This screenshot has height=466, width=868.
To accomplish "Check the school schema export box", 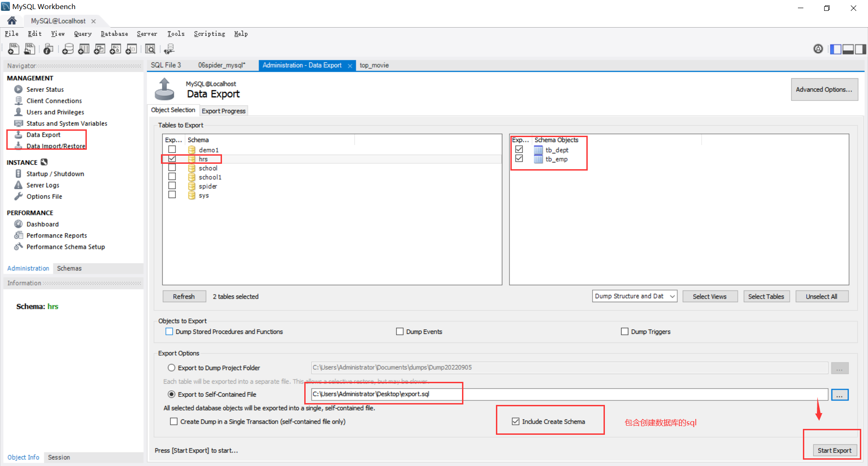I will [172, 168].
